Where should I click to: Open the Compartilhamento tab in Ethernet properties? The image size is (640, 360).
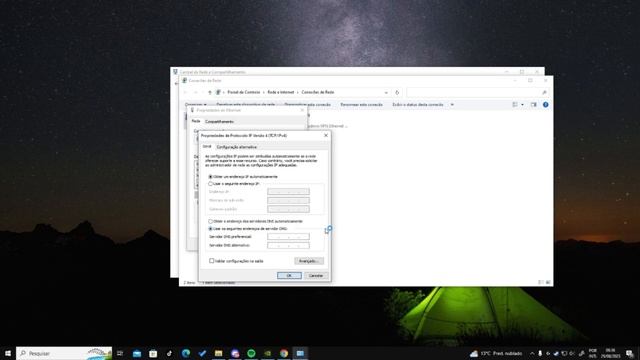pyautogui.click(x=219, y=122)
